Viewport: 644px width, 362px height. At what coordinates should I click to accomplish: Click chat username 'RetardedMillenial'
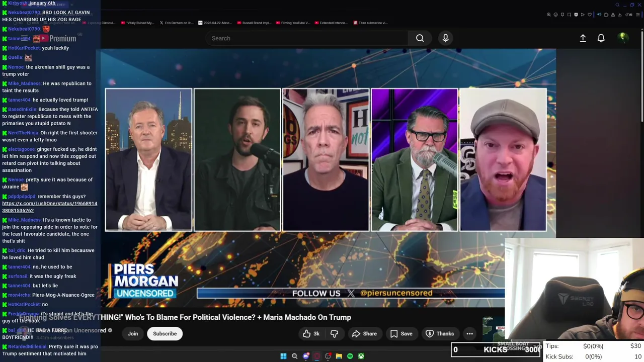[27, 346]
